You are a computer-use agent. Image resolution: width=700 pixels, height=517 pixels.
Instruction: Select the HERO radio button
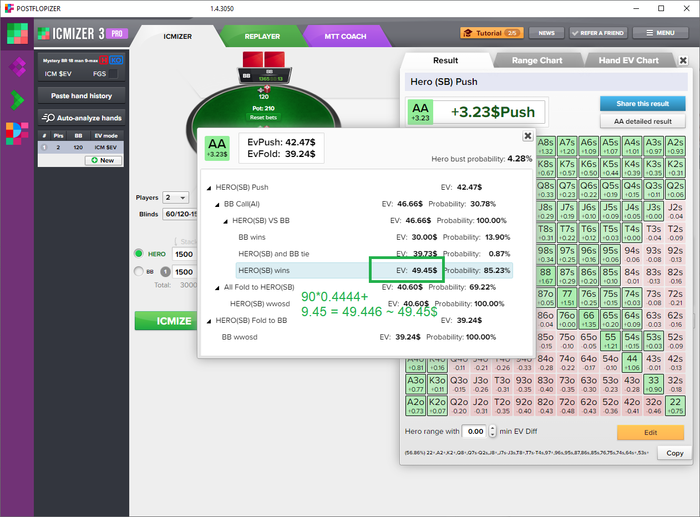click(138, 254)
